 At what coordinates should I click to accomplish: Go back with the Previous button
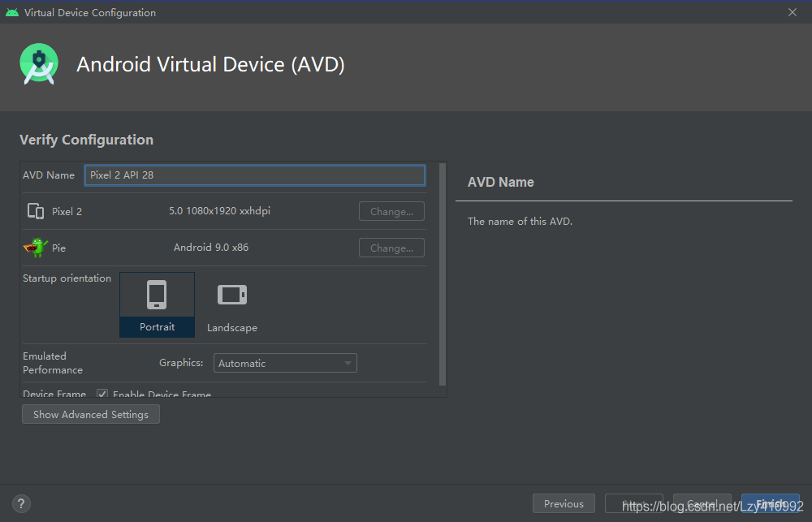(x=564, y=503)
